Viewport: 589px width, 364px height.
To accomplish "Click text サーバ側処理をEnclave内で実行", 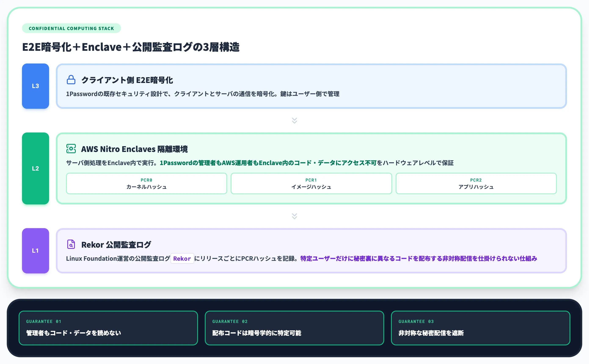I will pos(111,163).
